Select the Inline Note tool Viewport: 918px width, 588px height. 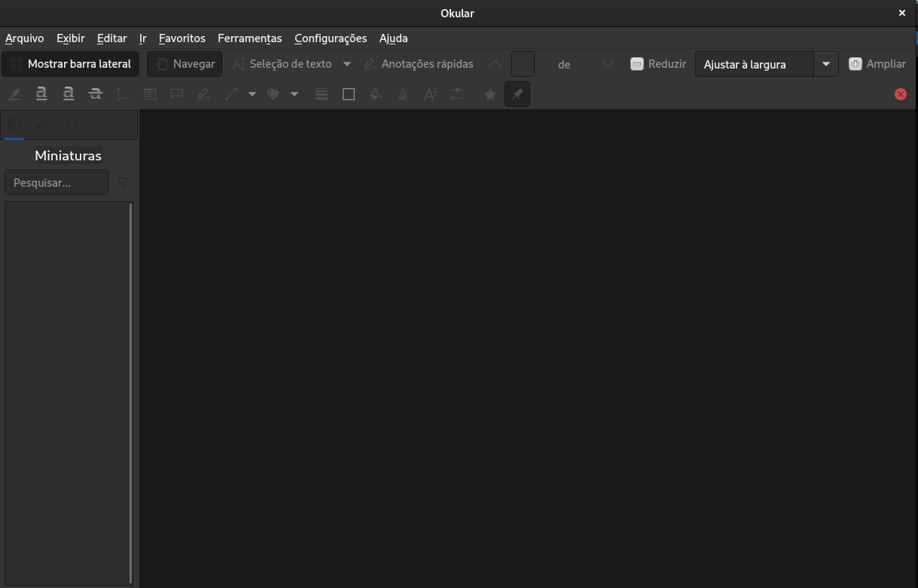150,94
